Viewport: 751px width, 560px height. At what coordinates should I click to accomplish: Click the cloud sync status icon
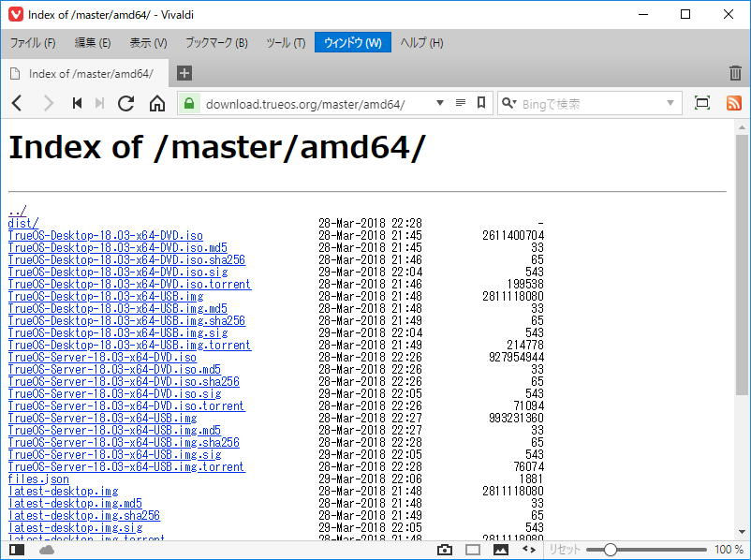coord(47,550)
